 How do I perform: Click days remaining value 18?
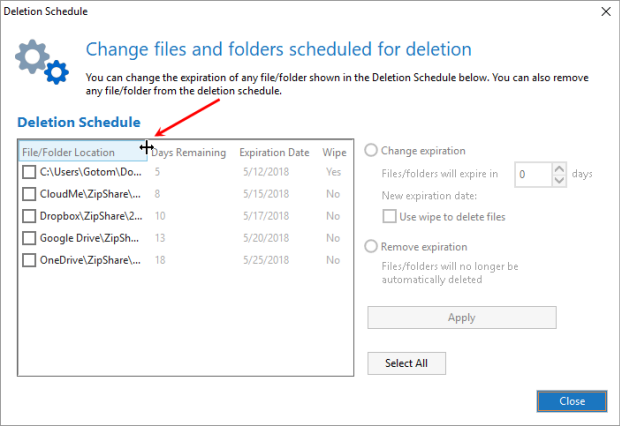coord(160,260)
